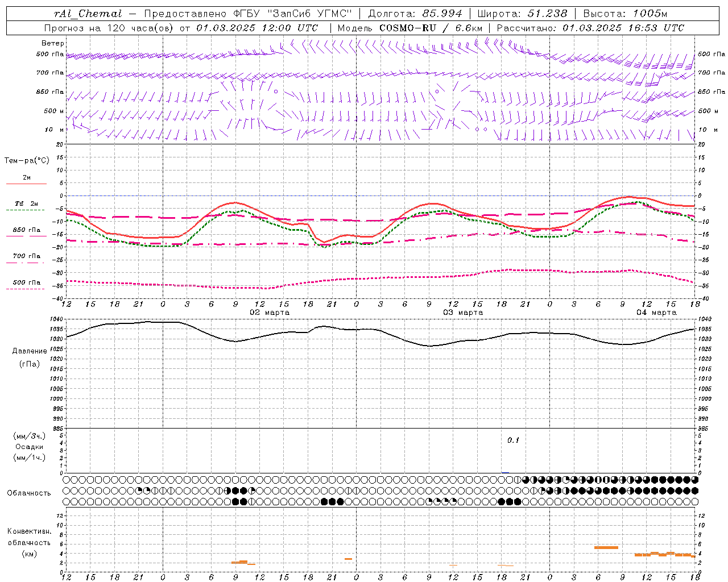Click the 'Рассчитано: 01.03.2025 16:53 UTC' timestamp

click(590, 28)
